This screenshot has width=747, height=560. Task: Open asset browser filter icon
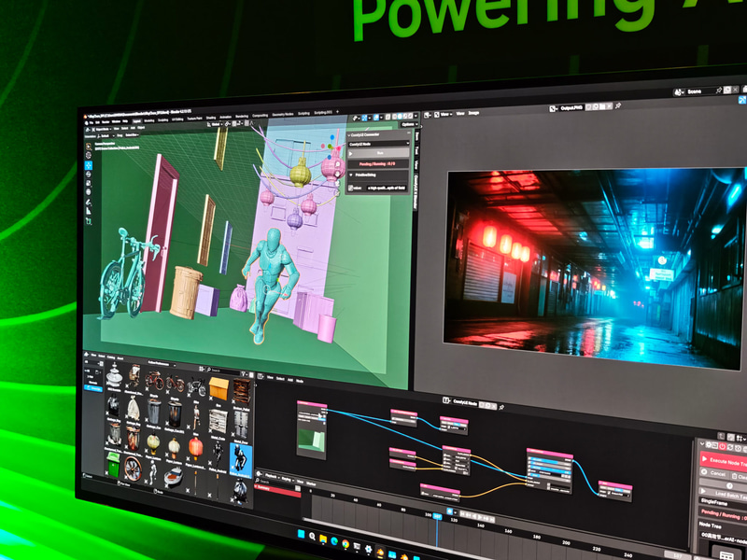[245, 374]
